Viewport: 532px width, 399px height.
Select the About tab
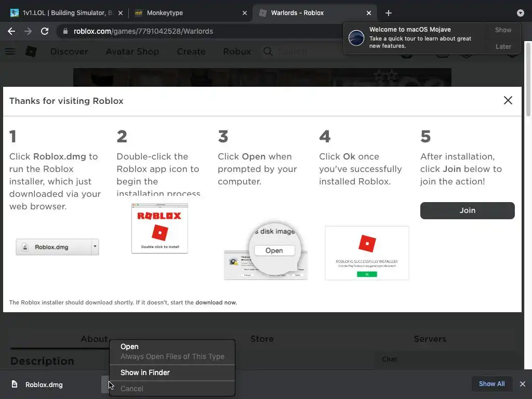coord(94,339)
